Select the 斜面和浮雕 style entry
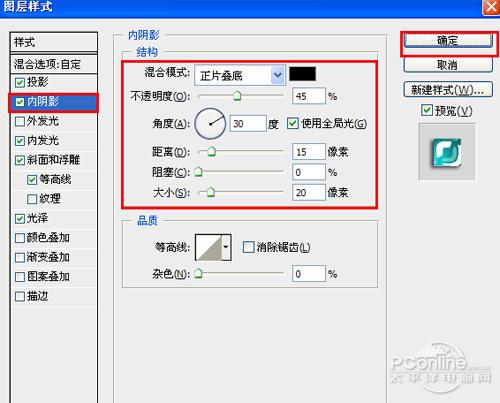Screen dimensions: 500x403 click(54, 160)
